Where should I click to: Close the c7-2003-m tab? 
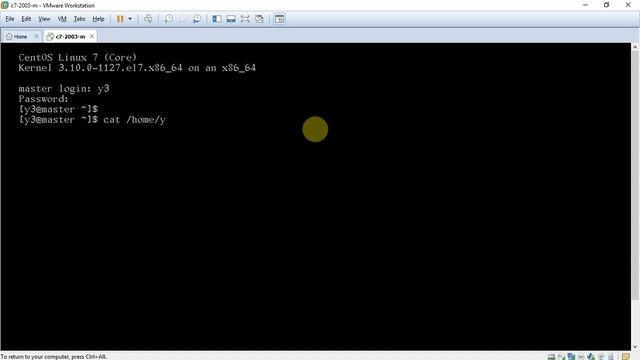click(x=92, y=36)
